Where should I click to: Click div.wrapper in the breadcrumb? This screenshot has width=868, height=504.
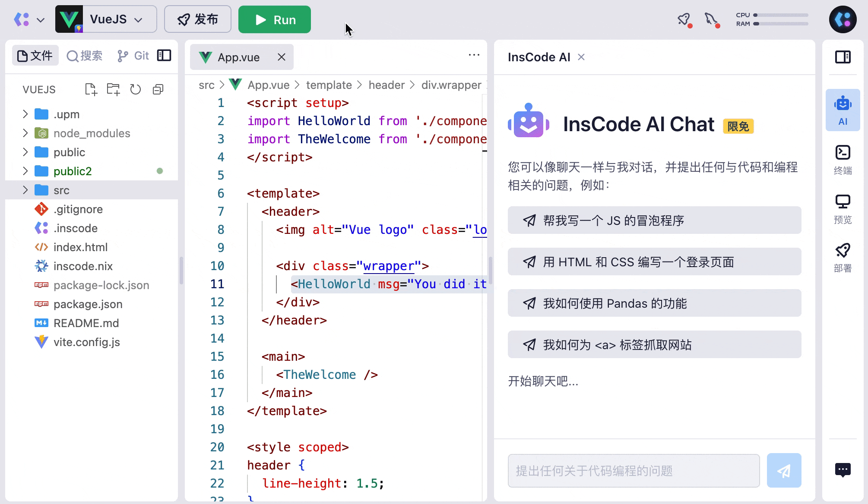click(451, 85)
